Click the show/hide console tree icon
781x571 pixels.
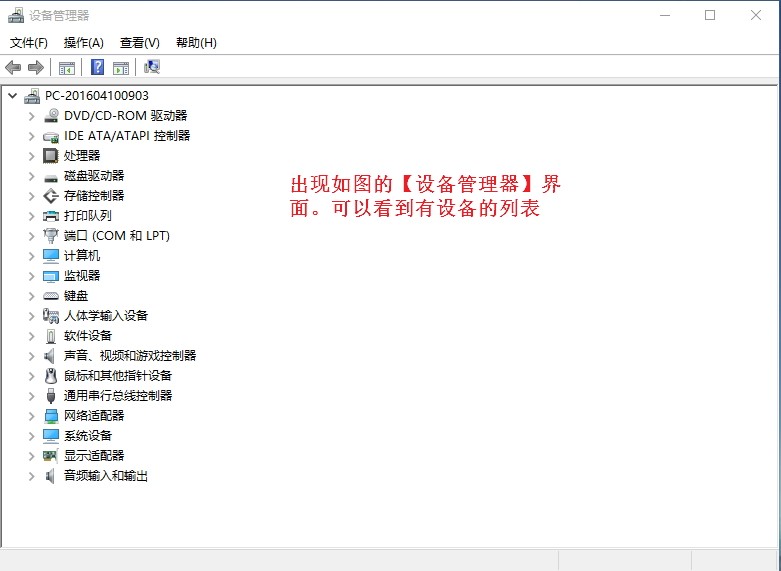(x=67, y=67)
